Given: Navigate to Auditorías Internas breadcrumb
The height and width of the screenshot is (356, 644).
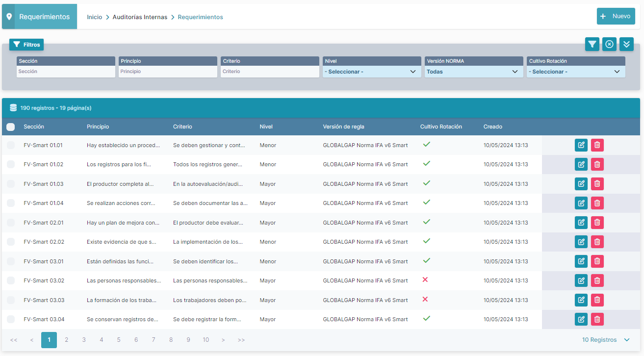Looking at the screenshot, I should [140, 17].
